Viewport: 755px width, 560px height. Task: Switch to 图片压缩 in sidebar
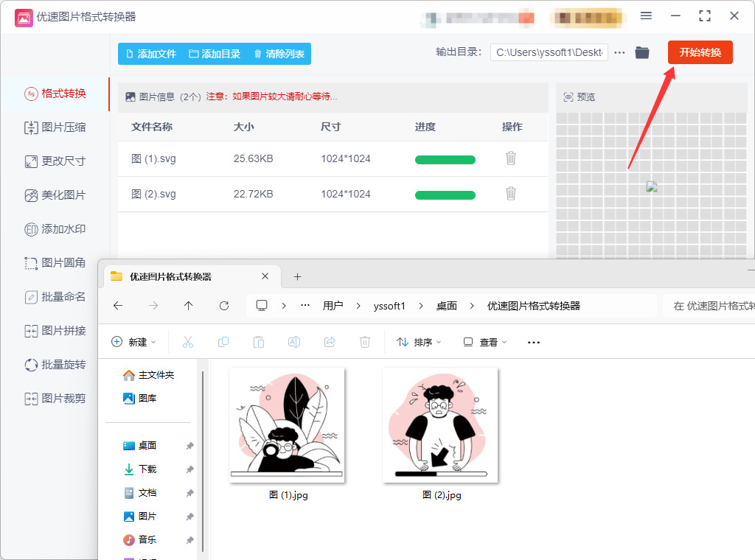55,127
